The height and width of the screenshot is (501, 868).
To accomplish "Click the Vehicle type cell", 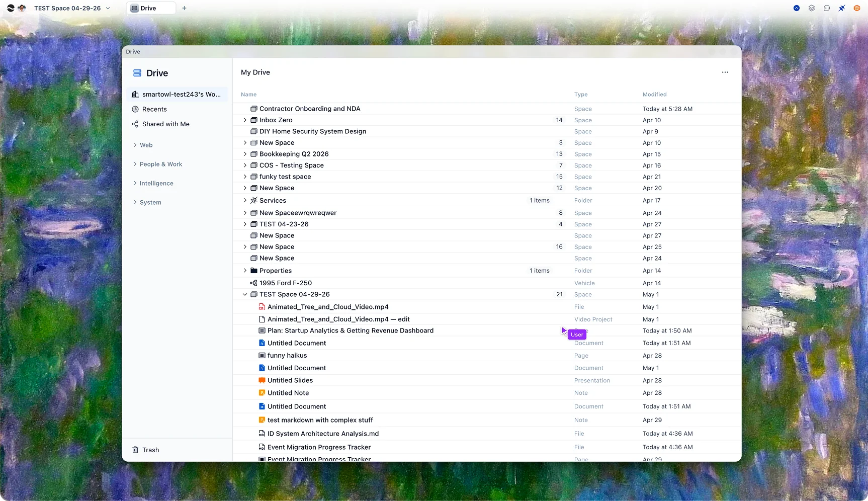I will [x=584, y=283].
